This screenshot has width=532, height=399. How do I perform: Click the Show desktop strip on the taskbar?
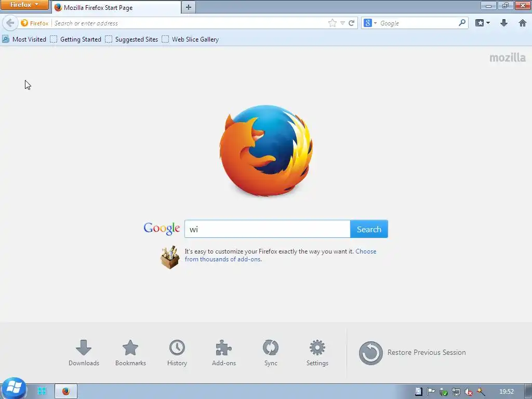click(528, 392)
